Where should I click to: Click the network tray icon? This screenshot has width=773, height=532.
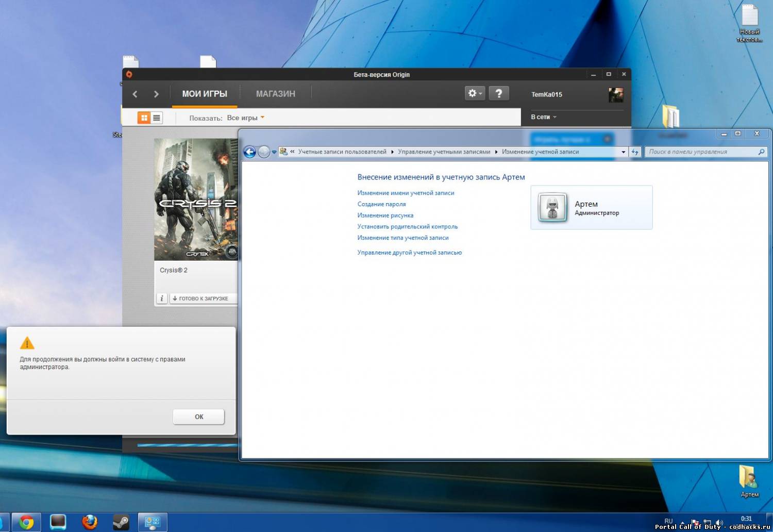tap(707, 522)
